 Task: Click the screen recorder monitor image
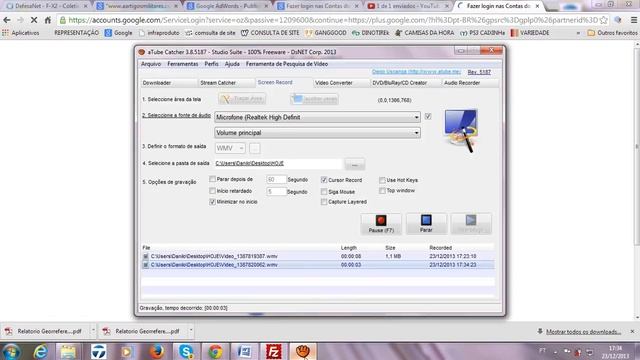pos(461,131)
